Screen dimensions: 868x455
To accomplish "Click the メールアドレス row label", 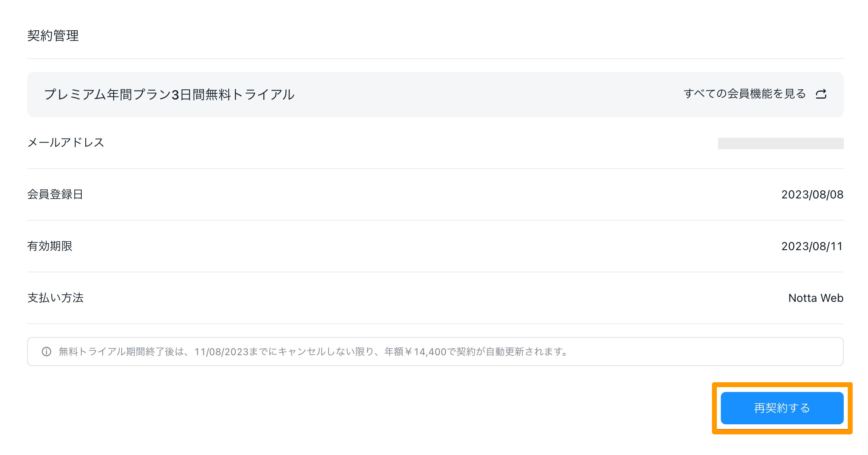I will point(65,143).
